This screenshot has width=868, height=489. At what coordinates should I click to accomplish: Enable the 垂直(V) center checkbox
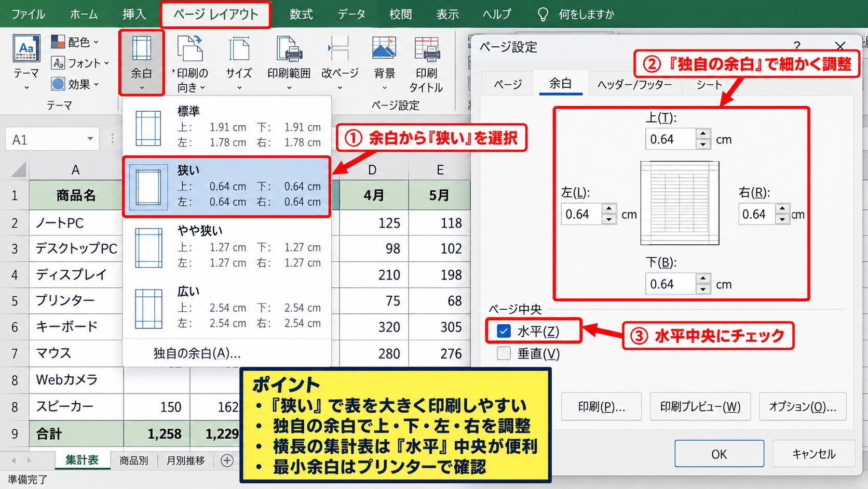click(x=504, y=353)
